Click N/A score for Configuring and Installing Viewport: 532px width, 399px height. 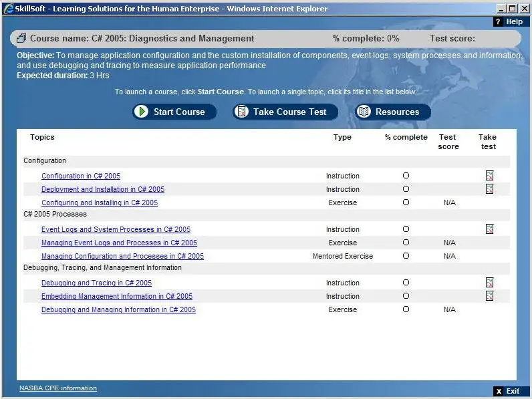pos(450,203)
